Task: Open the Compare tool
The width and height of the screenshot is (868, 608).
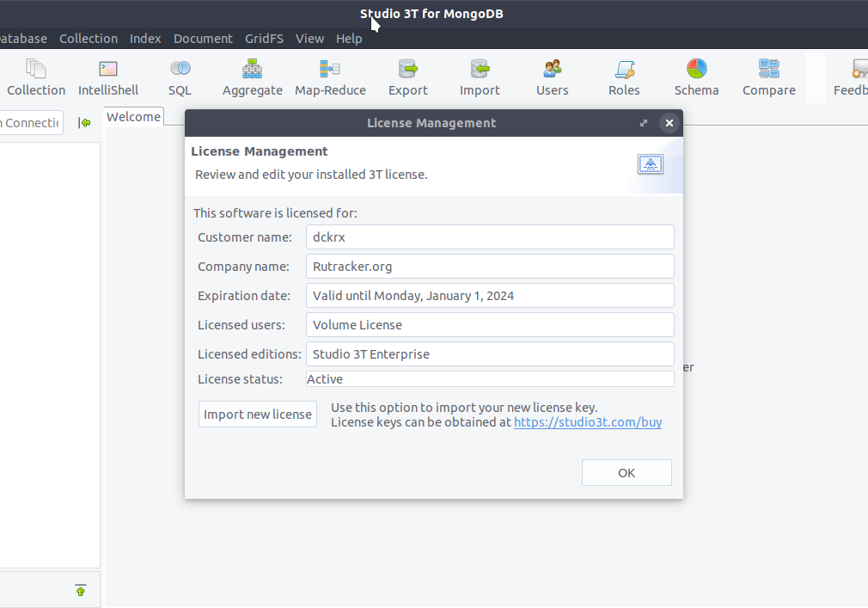Action: click(769, 77)
